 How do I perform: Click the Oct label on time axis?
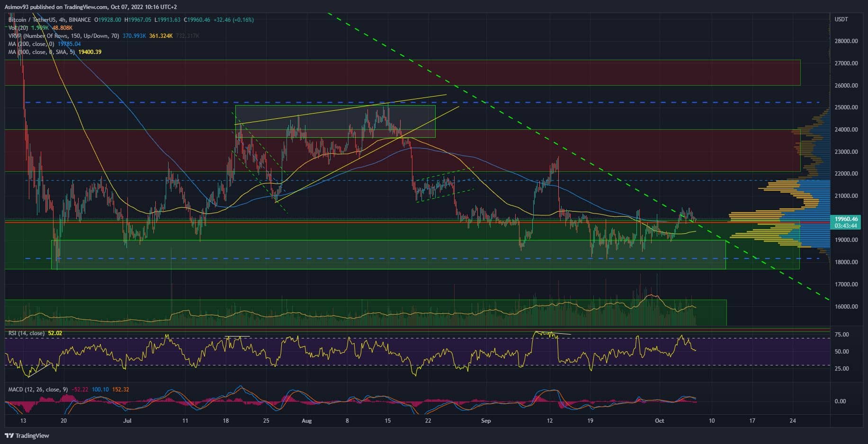(660, 421)
